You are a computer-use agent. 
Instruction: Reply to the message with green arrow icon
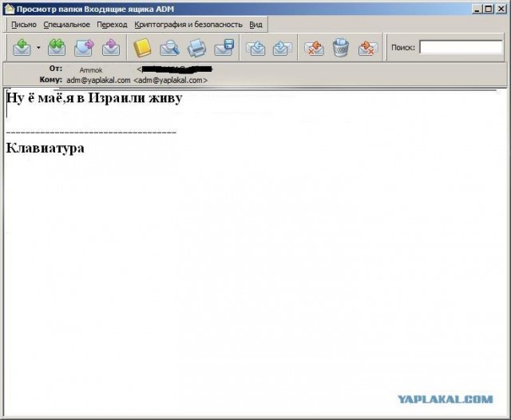(x=22, y=48)
